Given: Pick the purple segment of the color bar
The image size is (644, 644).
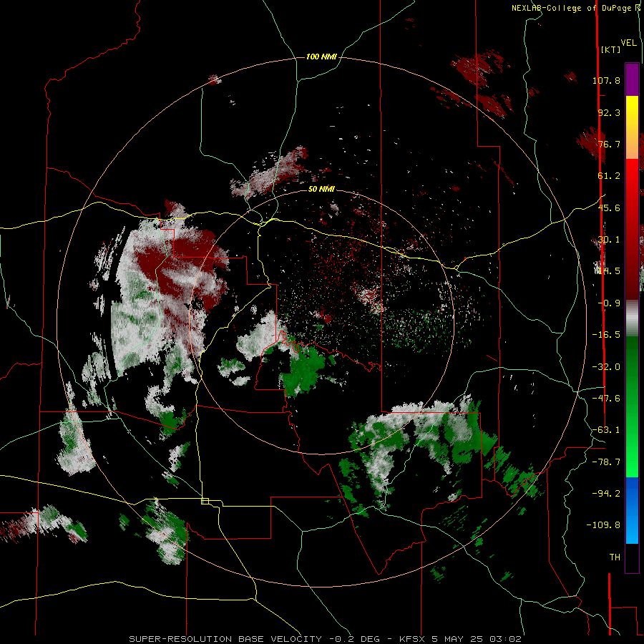Looking at the screenshot, I should [632, 79].
